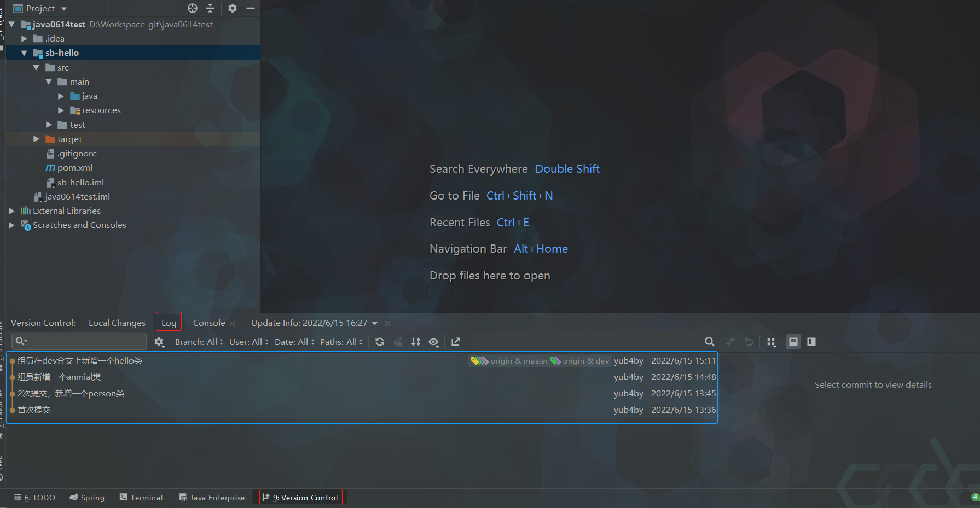Click IntelliSort commits icon in Log toolbar

416,342
